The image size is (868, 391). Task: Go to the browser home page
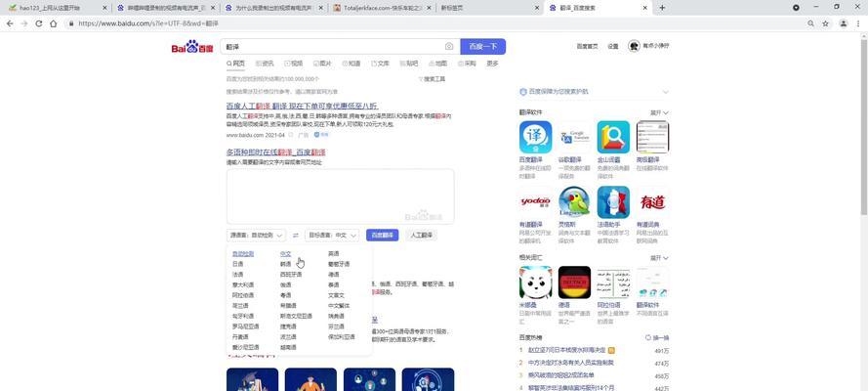pyautogui.click(x=53, y=23)
